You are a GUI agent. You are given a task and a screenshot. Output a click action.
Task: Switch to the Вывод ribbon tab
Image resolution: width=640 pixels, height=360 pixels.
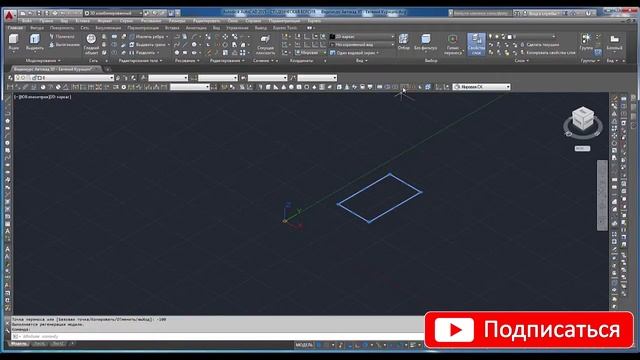tap(260, 28)
